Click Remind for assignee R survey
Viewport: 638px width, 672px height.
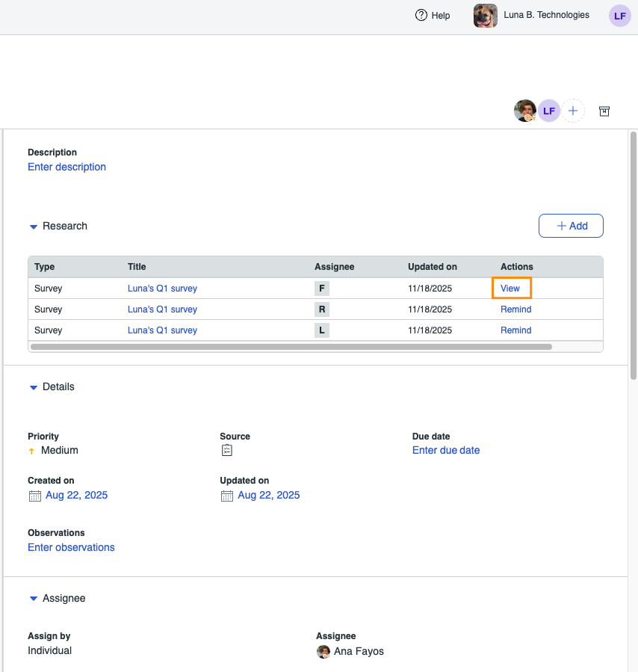point(515,309)
